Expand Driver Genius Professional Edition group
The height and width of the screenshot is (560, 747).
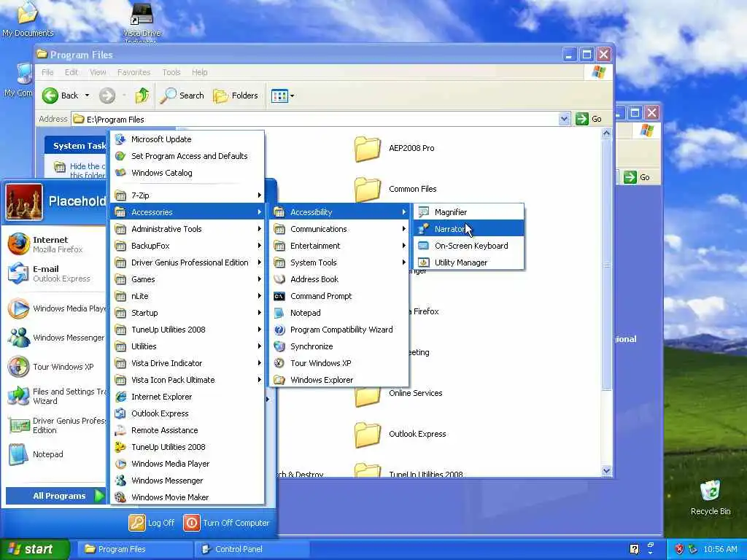pos(187,262)
